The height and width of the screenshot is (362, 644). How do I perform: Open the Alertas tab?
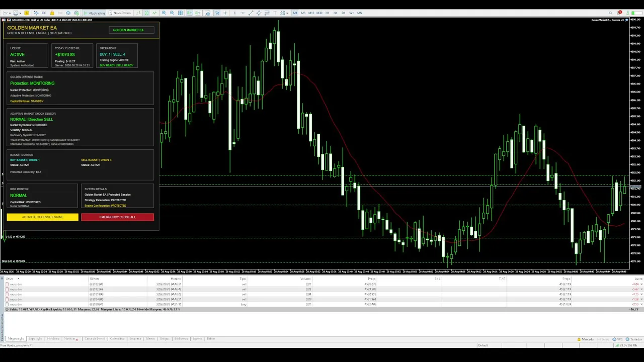coord(150,339)
